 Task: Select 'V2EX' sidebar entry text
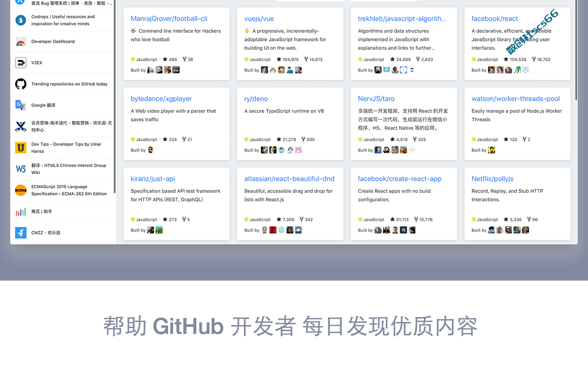coord(37,63)
